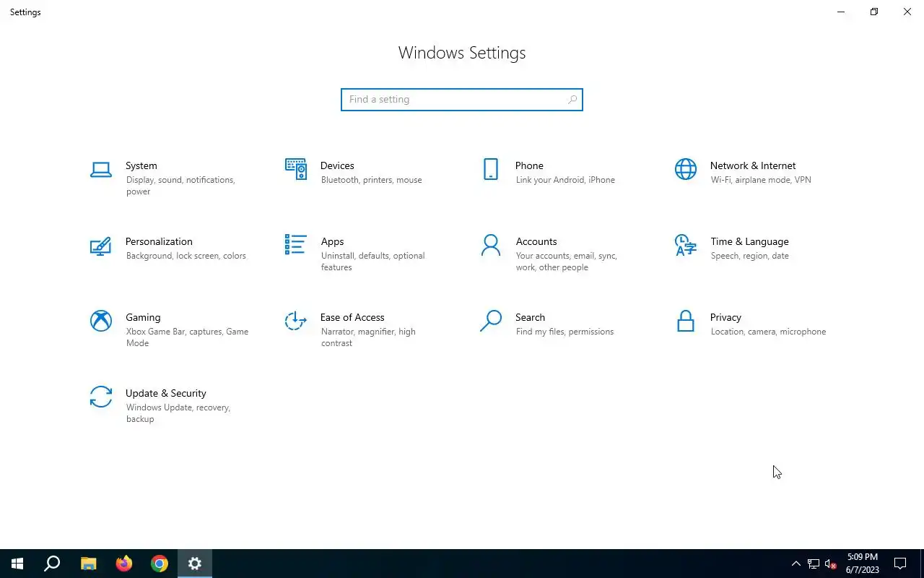Open the Devices keyboard and speaker icon
Viewport: 924px width, 578px height.
coord(296,169)
